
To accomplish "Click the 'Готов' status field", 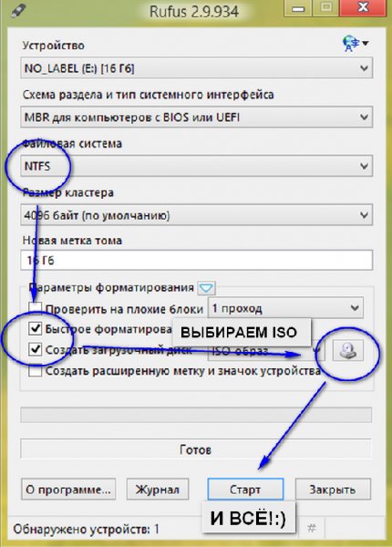I will click(x=196, y=449).
